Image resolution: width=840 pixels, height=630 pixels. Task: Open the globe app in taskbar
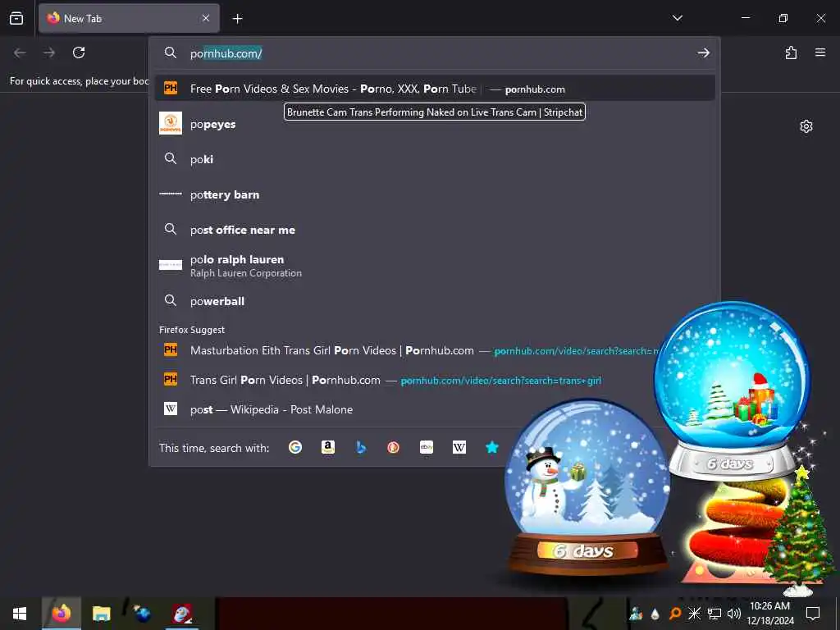[141, 614]
